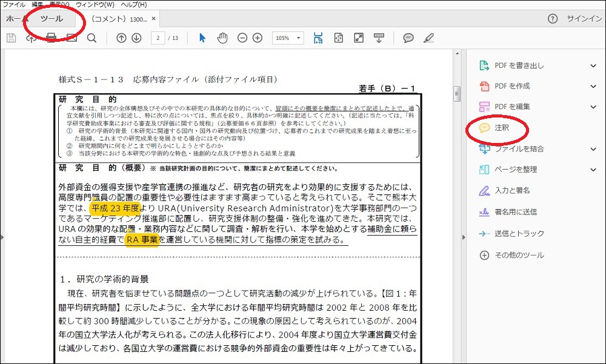606x364 pixels.
Task: Click the heading １．研究の学術的背景
Action: [104, 279]
